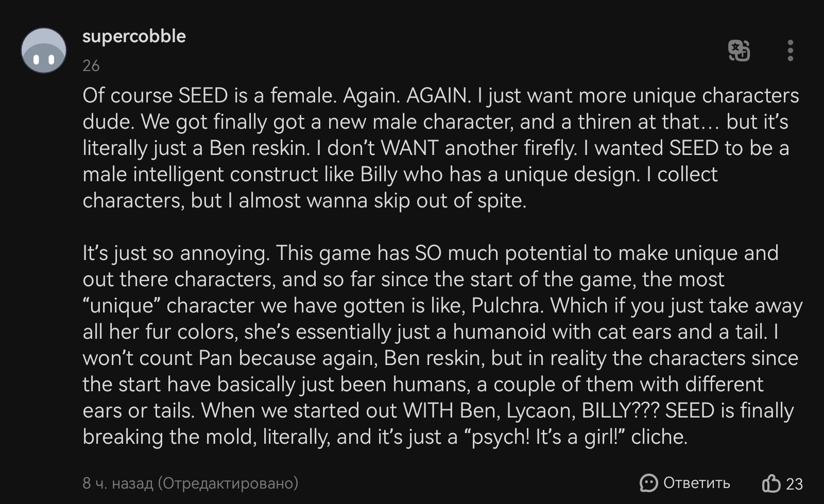Viewport: 824px width, 504px height.
Task: Click the translate comment icon
Action: [739, 50]
